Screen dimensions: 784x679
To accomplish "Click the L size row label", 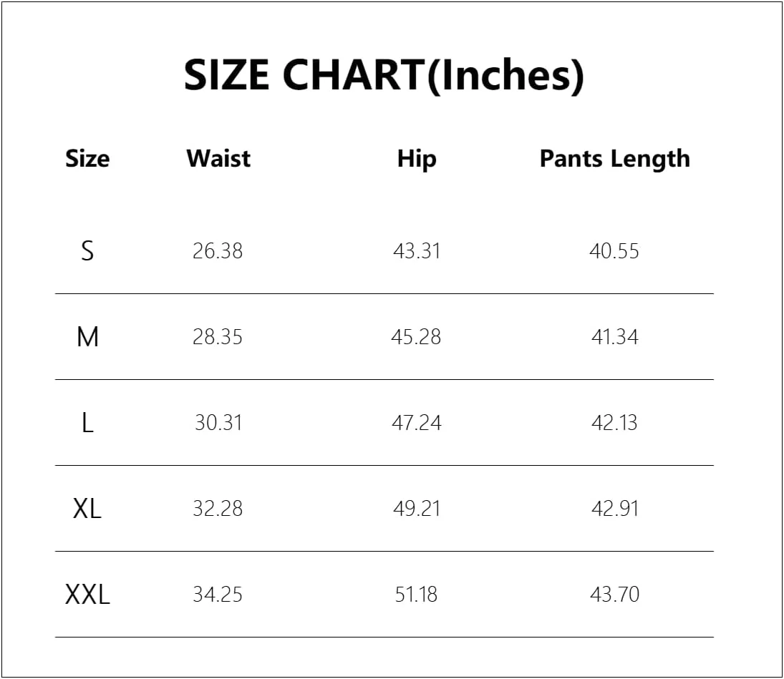I will point(87,423).
